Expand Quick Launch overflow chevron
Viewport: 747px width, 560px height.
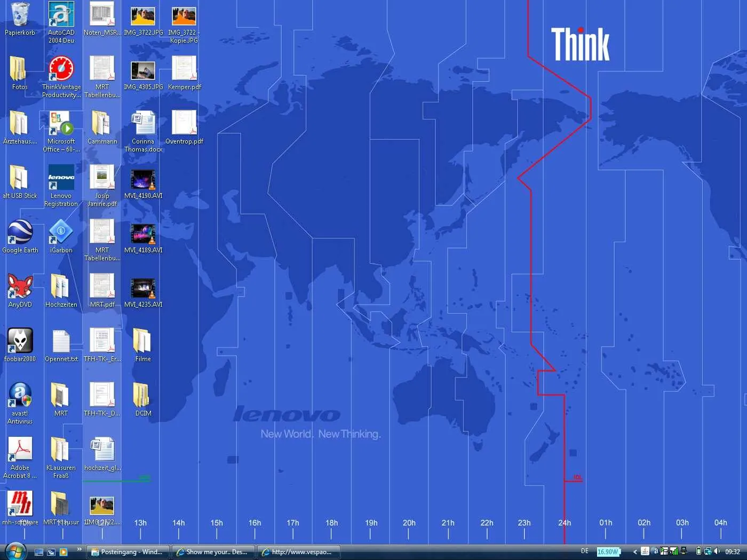(x=80, y=549)
